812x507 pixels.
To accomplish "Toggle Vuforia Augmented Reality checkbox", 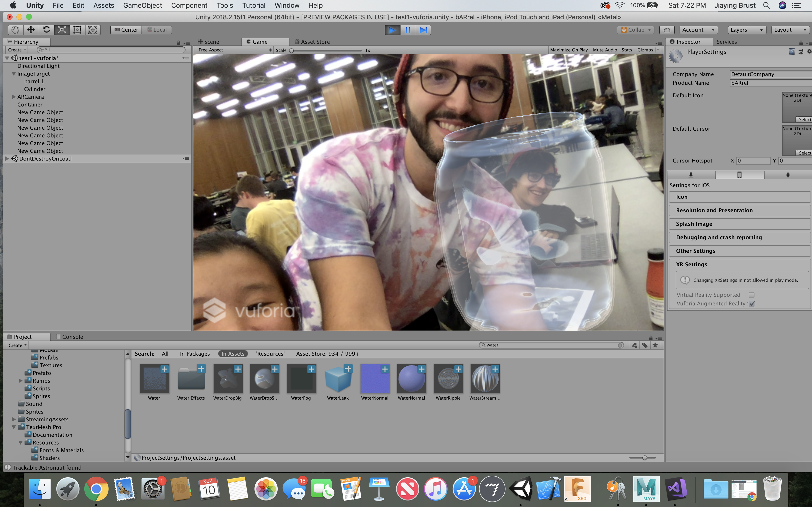I will tap(752, 303).
